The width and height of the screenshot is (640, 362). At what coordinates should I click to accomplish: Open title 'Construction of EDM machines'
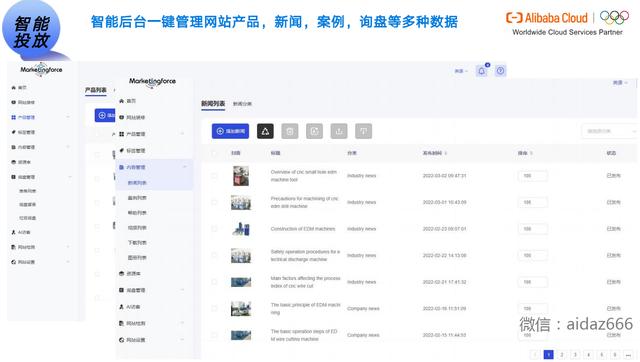pos(303,229)
